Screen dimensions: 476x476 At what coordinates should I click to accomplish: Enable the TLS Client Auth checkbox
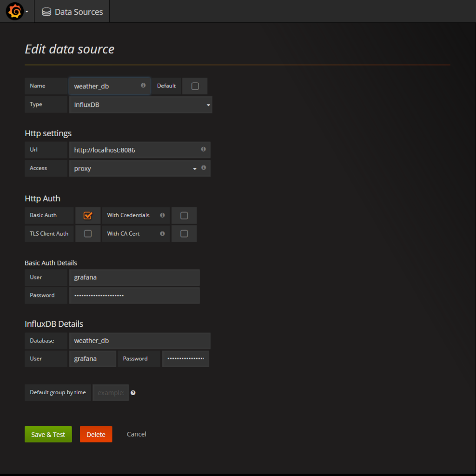coord(88,234)
